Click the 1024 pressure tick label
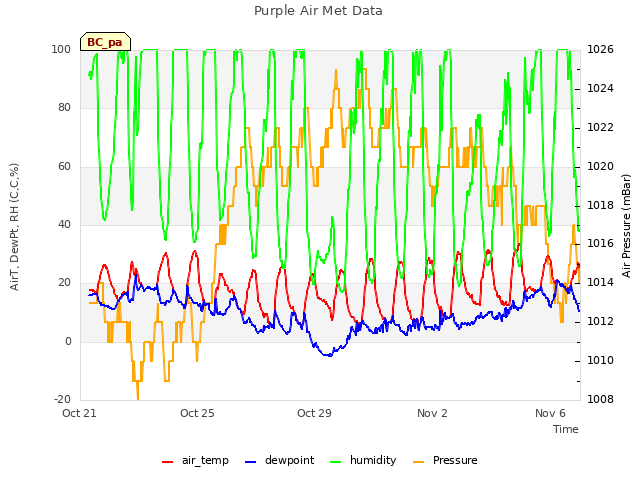The width and height of the screenshot is (640, 480). (600, 88)
